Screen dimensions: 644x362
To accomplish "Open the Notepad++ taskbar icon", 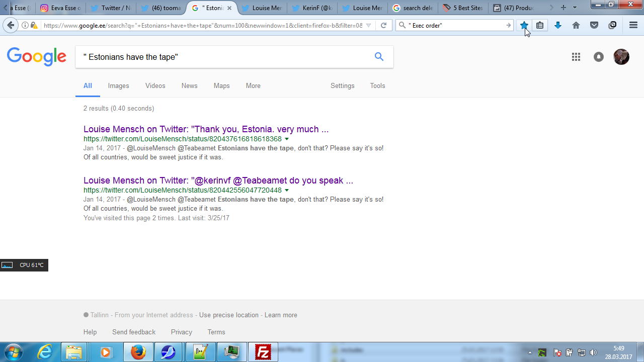I will (200, 352).
